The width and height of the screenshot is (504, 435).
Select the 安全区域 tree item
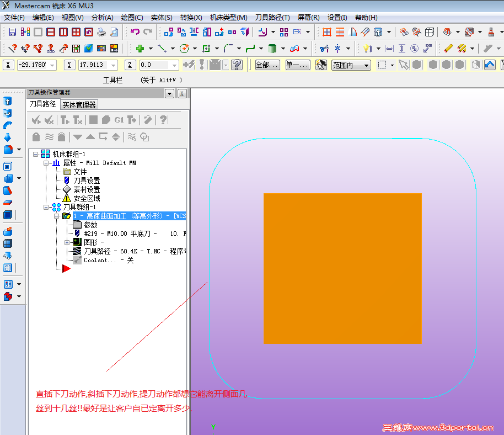click(87, 199)
